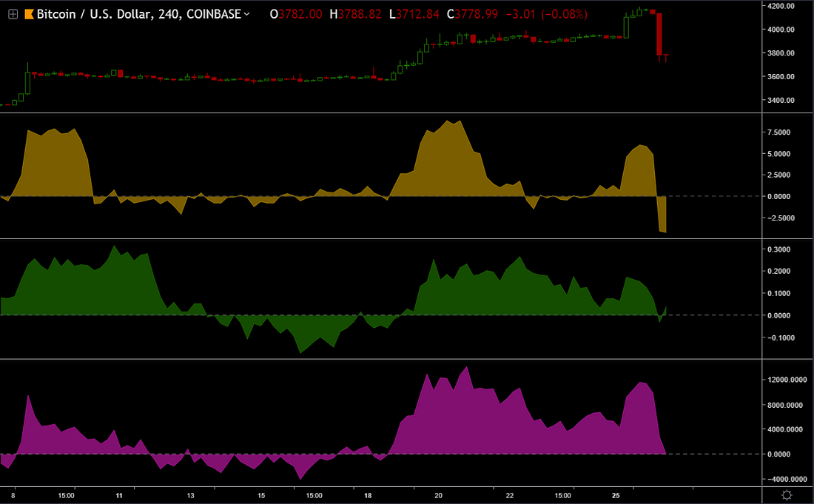This screenshot has width=814, height=504.
Task: Click the 4200.00 price axis label
Action: tap(781, 6)
